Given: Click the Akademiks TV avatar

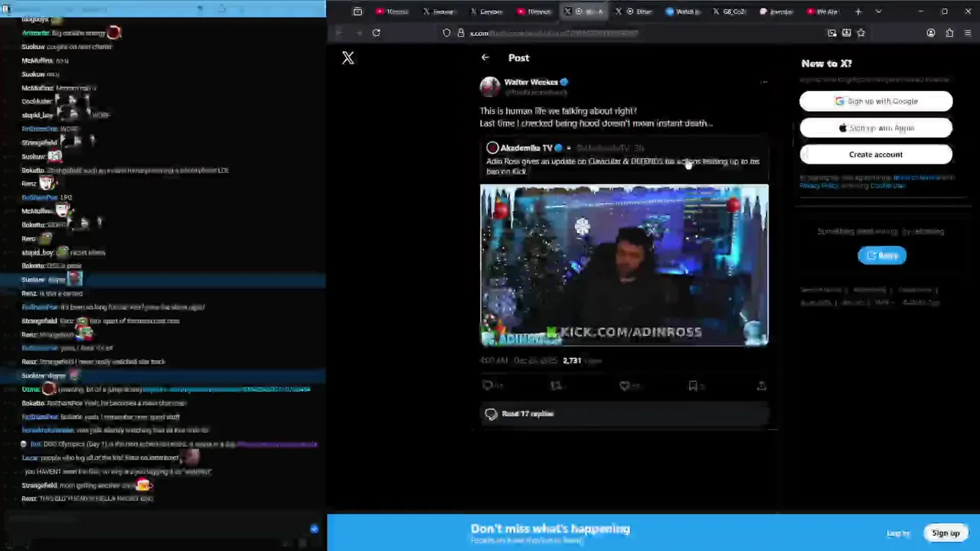Looking at the screenshot, I should (x=492, y=148).
